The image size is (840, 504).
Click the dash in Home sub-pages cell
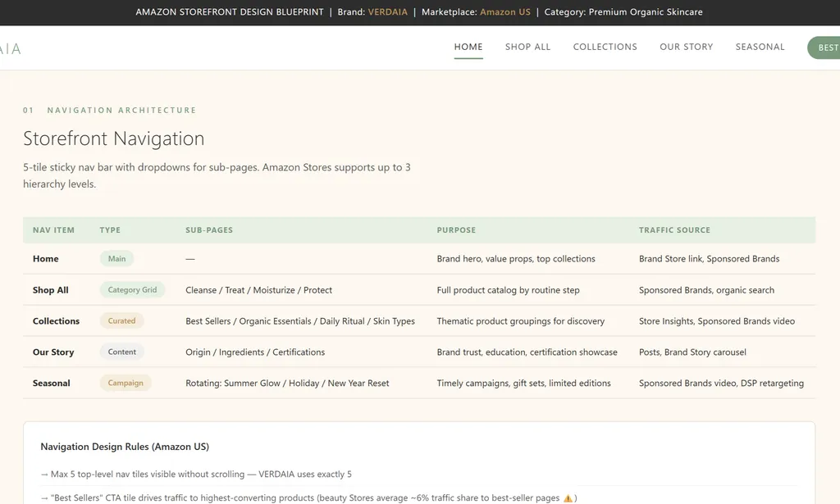click(x=190, y=259)
